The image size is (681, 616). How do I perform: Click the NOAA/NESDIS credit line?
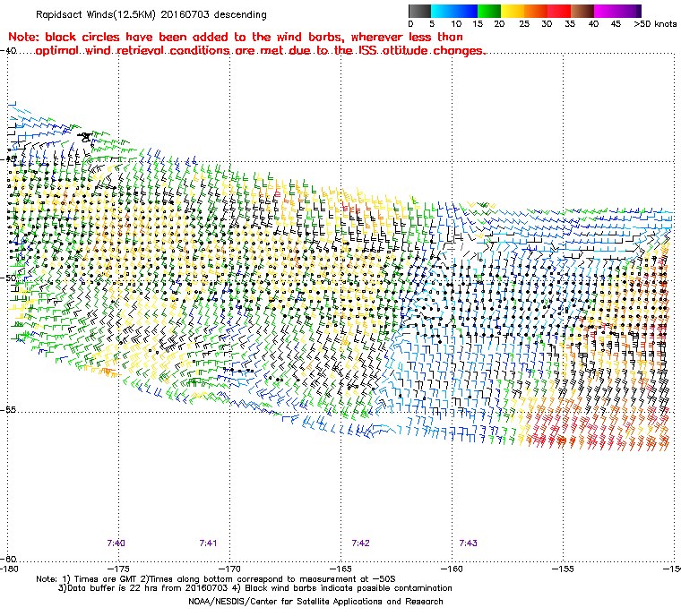point(315,602)
